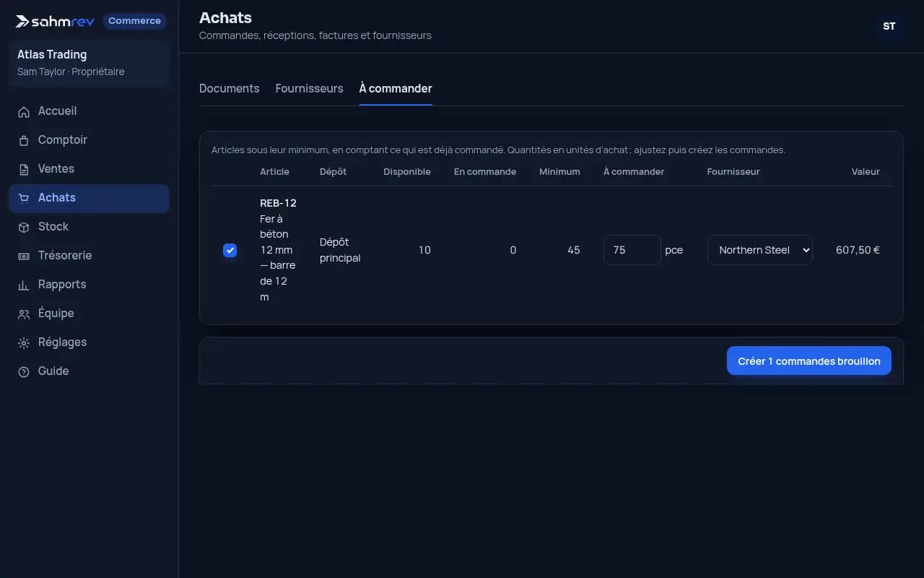Switch to the Fournisseurs tab
The width and height of the screenshot is (924, 578).
(x=309, y=88)
